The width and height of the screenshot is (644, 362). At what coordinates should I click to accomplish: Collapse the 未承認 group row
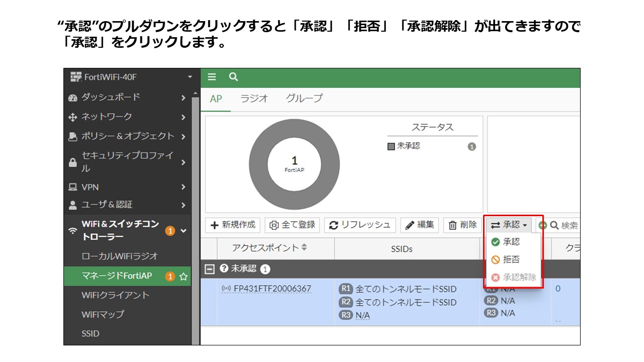(209, 269)
